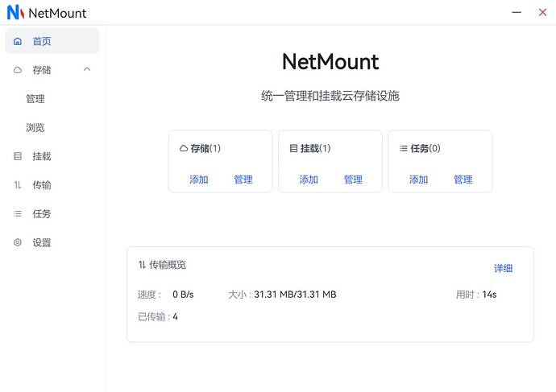Click the 传输概览 panel icon
The image size is (556, 392).
coord(142,265)
